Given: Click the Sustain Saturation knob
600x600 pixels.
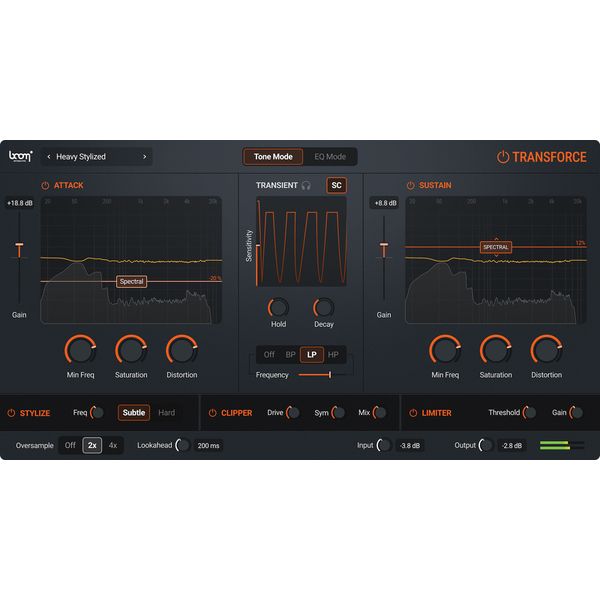Looking at the screenshot, I should 496,350.
